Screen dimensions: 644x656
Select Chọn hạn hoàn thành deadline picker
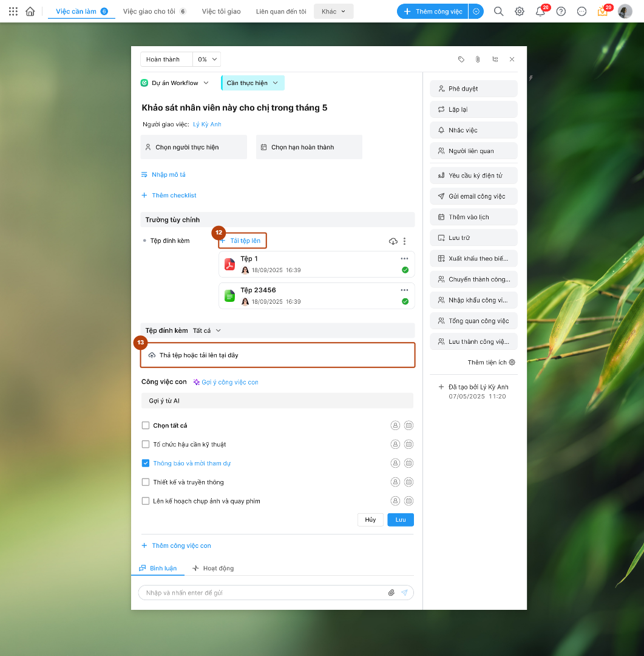pyautogui.click(x=309, y=147)
